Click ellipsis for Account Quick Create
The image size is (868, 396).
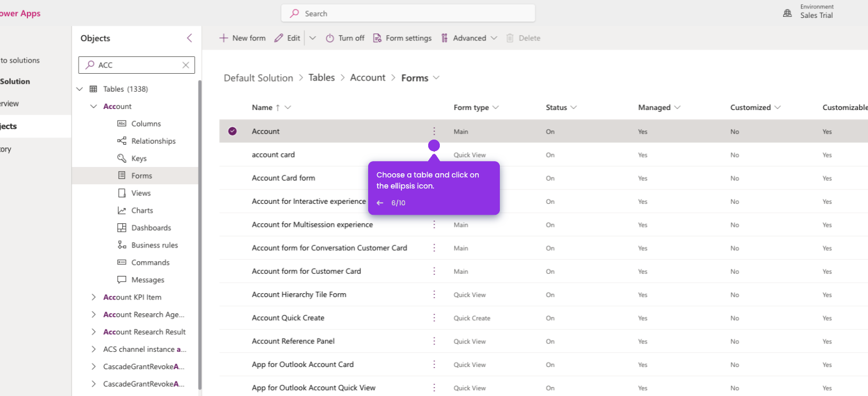(434, 318)
